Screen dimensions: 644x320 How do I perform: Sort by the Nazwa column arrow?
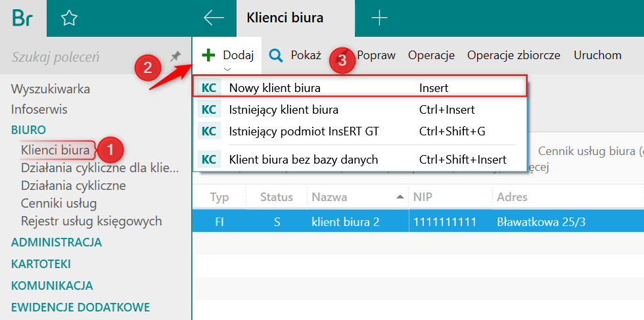click(400, 197)
